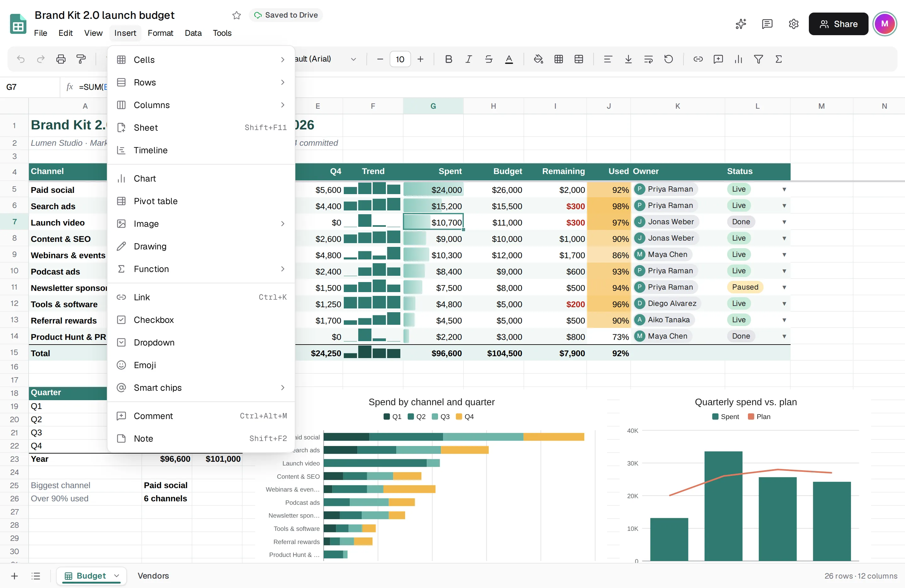Open the settings gear icon
Image resolution: width=905 pixels, height=588 pixels.
tap(793, 24)
